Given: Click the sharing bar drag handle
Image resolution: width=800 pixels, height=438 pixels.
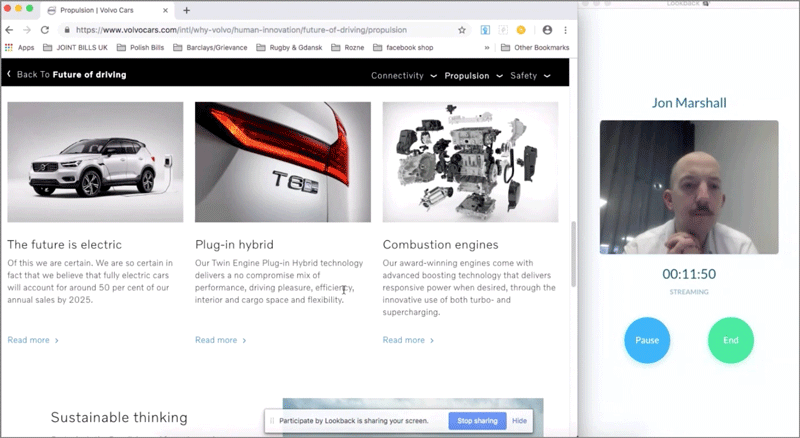Looking at the screenshot, I should 272,421.
